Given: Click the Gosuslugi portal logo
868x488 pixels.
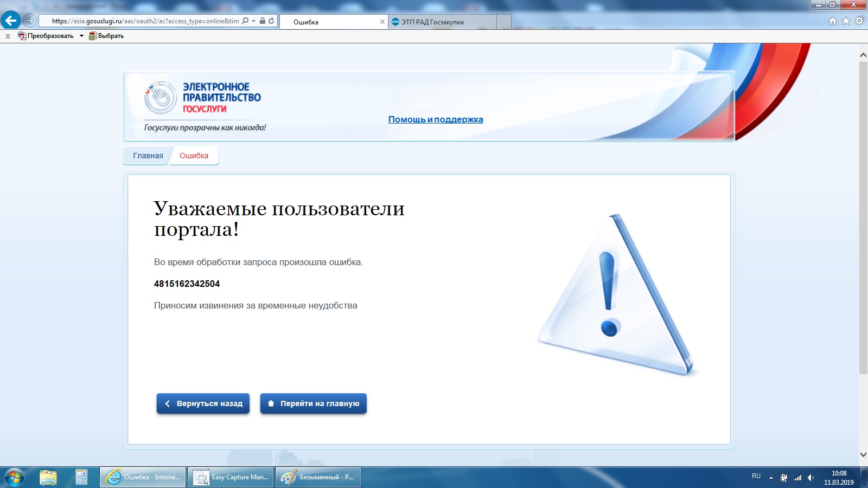Looking at the screenshot, I should pyautogui.click(x=203, y=99).
